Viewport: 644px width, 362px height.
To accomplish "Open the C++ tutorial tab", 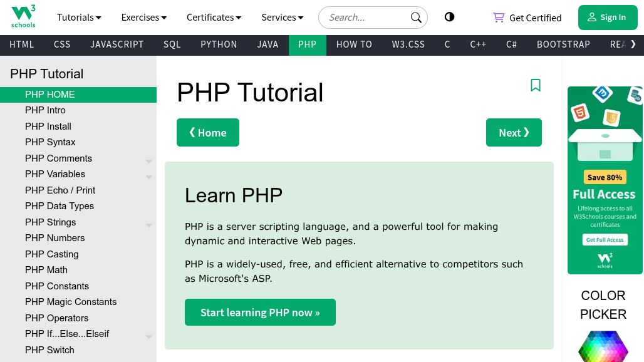I will coord(478,44).
